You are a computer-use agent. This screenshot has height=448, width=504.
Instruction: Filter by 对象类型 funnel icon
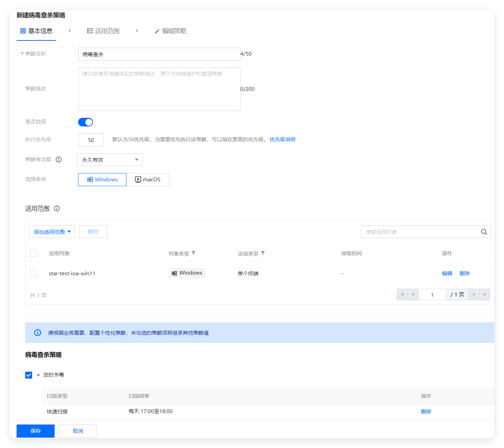[193, 253]
